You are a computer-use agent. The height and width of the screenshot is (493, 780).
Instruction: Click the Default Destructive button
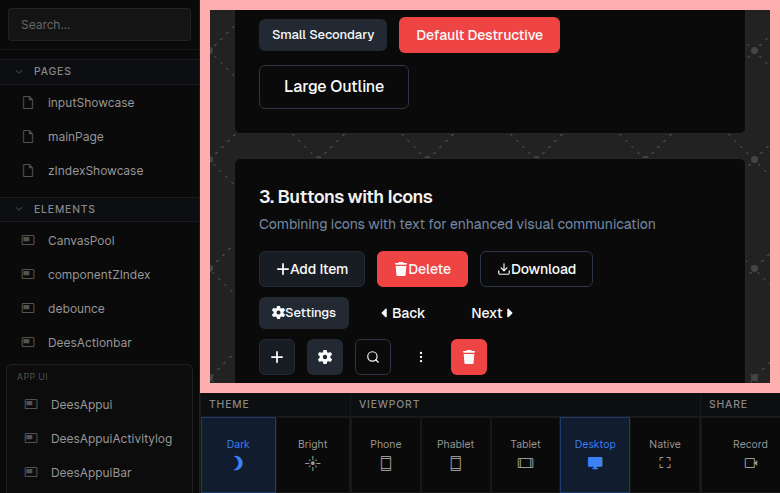coord(479,35)
